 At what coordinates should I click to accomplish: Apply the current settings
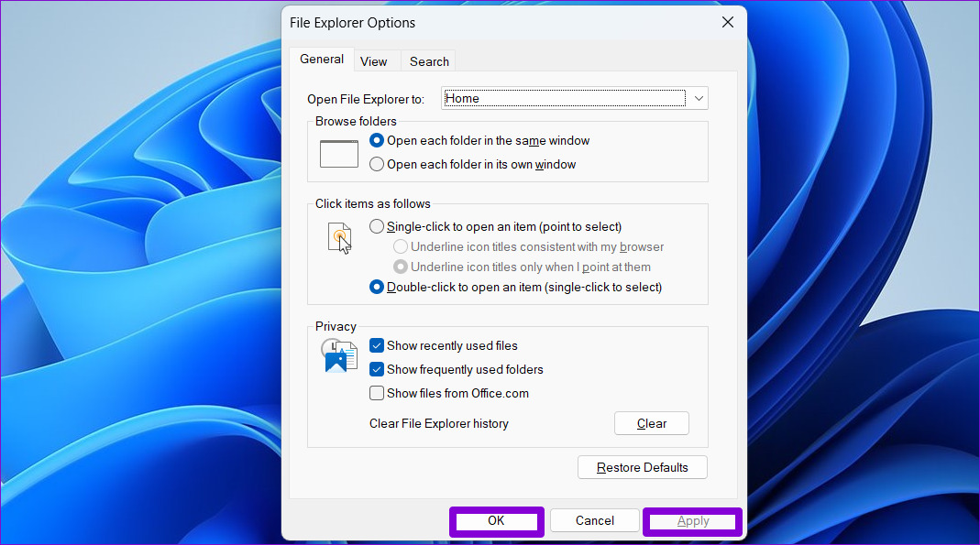pos(692,520)
